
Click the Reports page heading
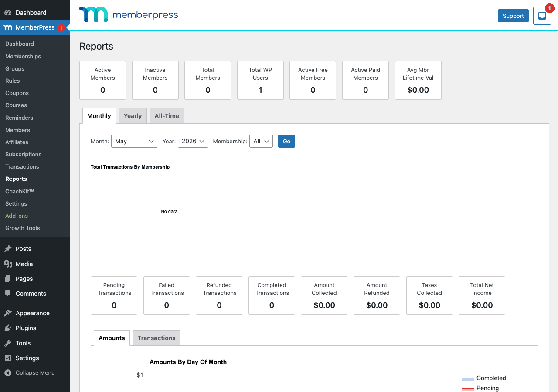(x=96, y=47)
